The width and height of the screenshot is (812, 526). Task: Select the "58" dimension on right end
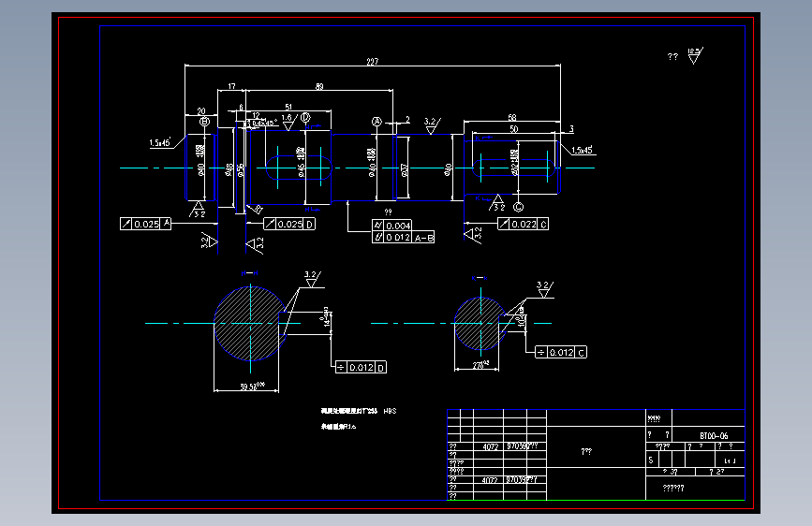pos(512,118)
